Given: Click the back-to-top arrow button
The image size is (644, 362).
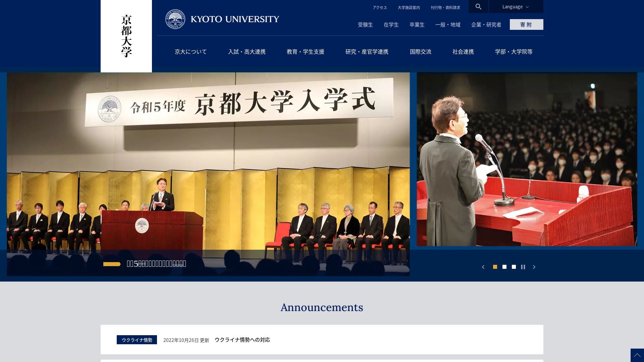Looking at the screenshot, I should (x=637, y=355).
